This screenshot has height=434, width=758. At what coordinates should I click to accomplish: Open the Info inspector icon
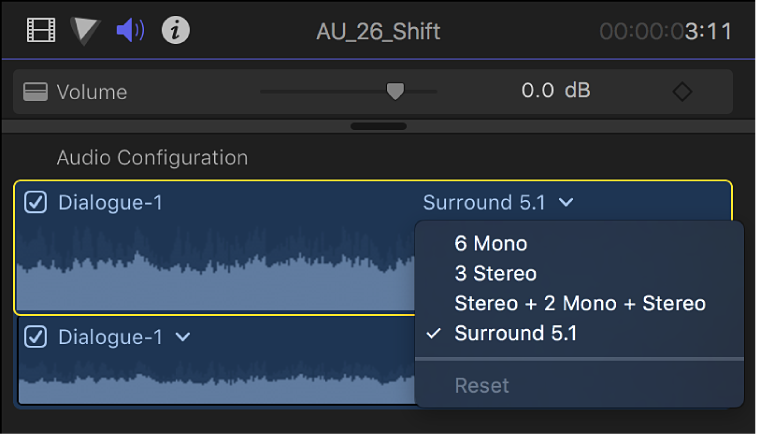click(x=176, y=31)
